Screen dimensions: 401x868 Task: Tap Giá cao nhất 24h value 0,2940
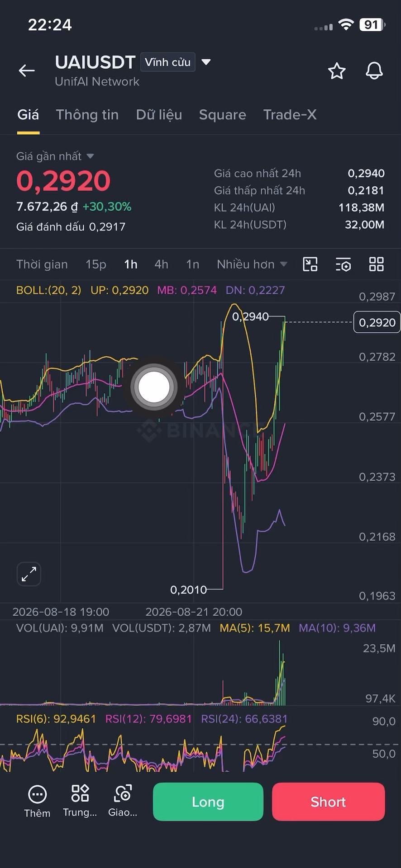(x=366, y=174)
